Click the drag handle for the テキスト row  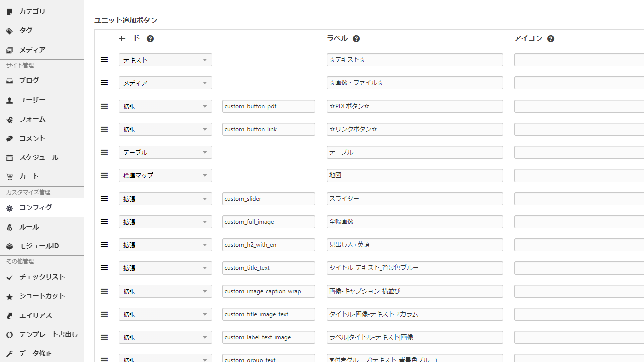pos(104,60)
